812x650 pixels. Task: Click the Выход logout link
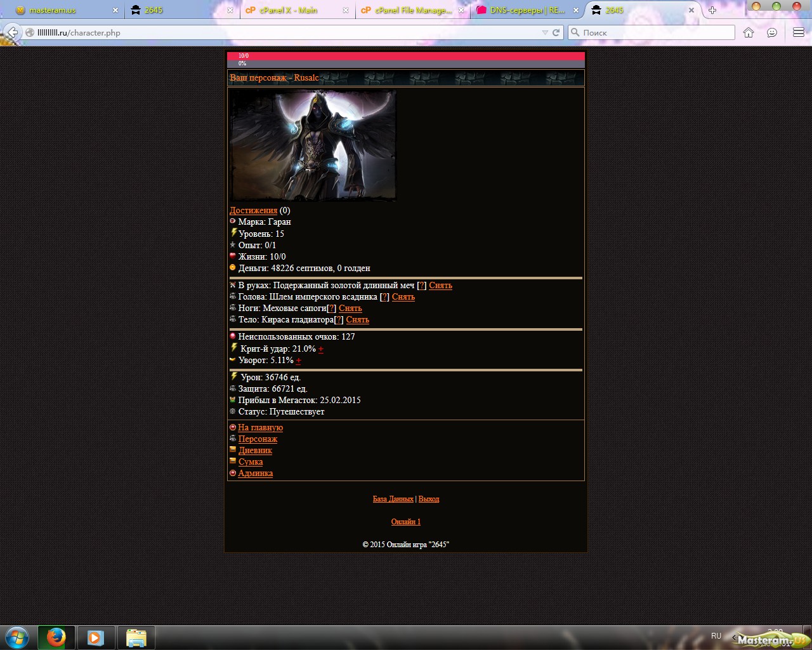click(x=429, y=499)
